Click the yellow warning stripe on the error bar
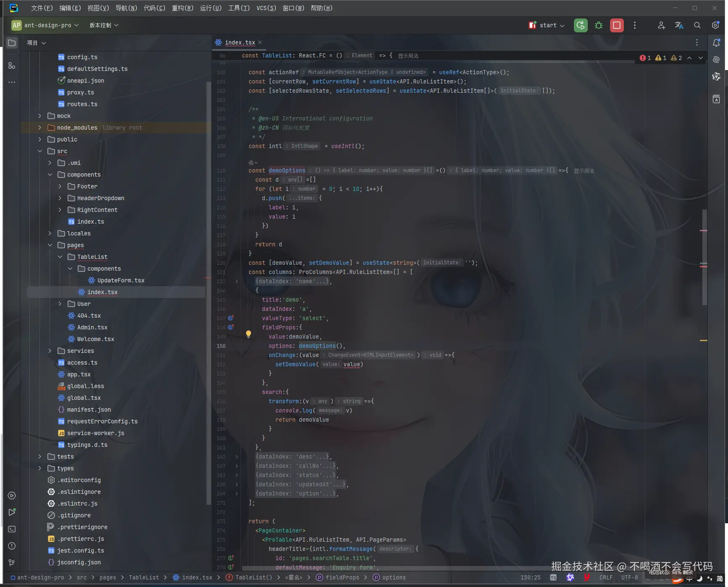728x587 pixels. (x=704, y=340)
